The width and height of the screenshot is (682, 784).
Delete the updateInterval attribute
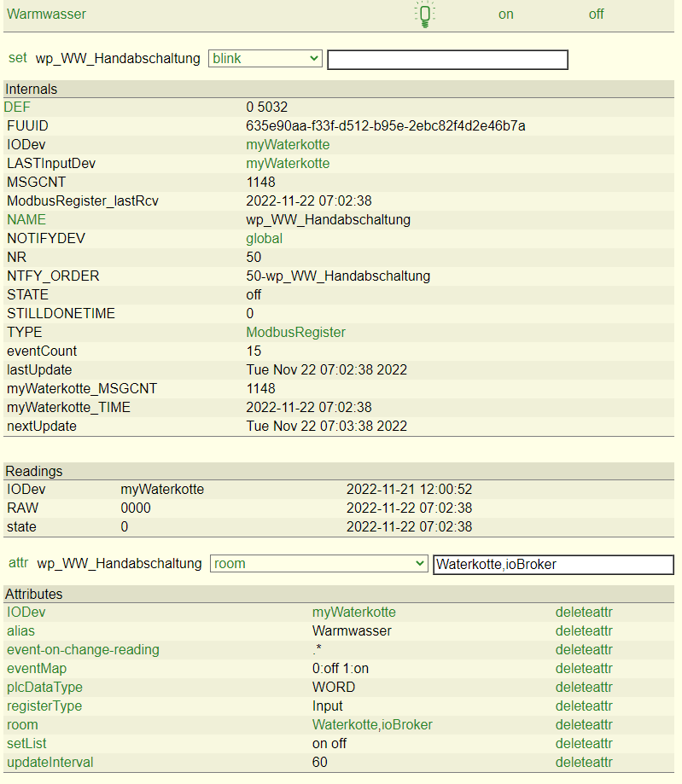584,763
